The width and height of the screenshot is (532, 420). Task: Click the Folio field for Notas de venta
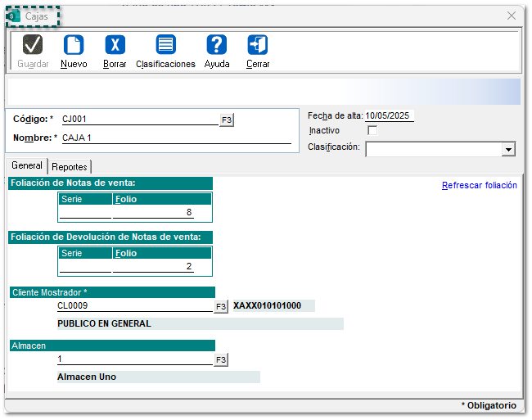click(161, 213)
